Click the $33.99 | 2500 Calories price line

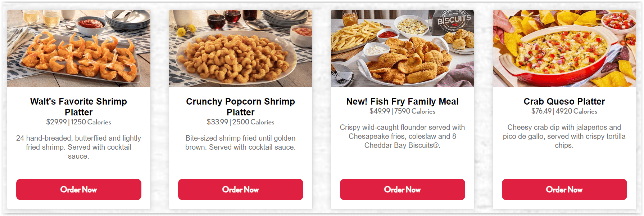(240, 122)
